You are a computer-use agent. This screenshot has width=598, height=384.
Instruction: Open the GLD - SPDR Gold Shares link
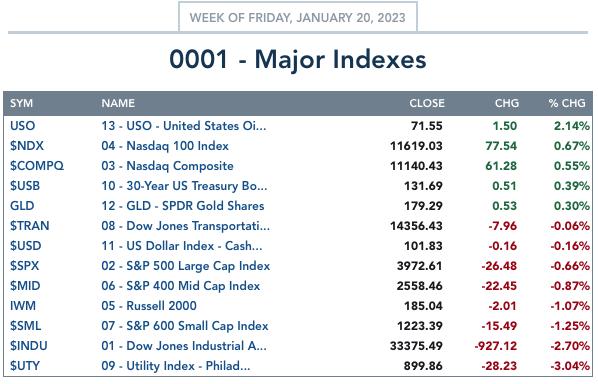pyautogui.click(x=183, y=206)
